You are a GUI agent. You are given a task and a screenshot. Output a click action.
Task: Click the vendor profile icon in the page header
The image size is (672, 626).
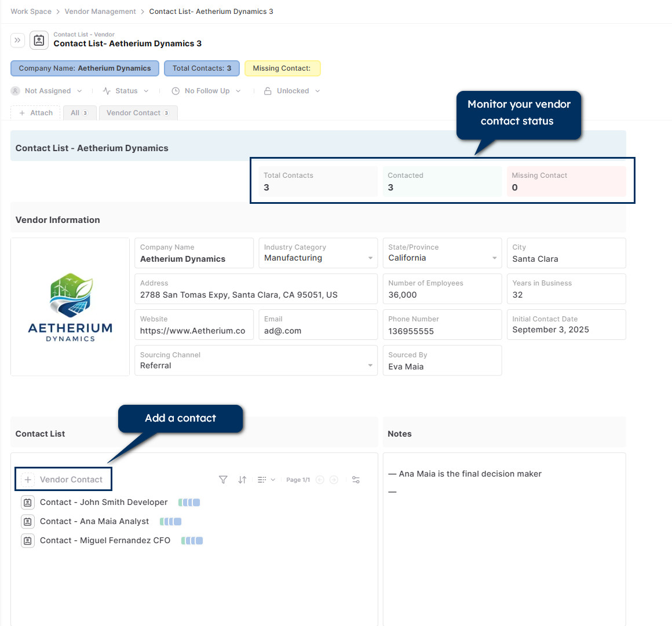tap(38, 40)
